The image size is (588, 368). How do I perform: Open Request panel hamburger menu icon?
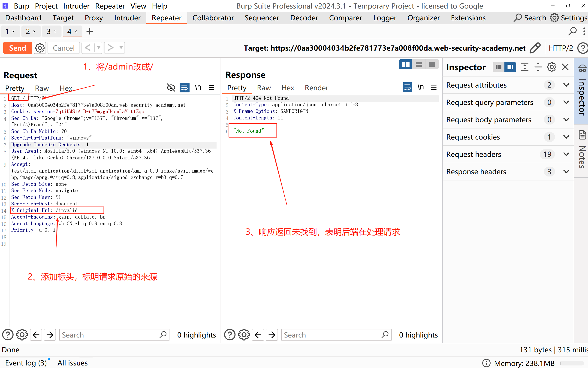point(211,87)
